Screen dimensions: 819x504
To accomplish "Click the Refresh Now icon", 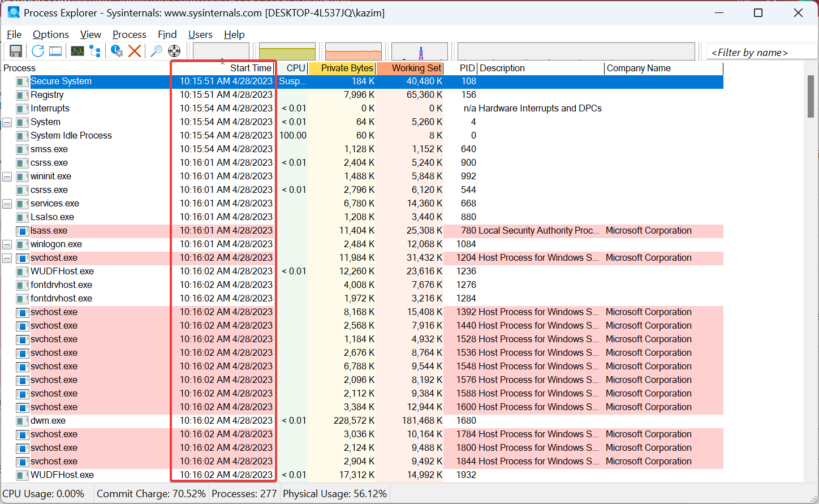I will [x=38, y=51].
